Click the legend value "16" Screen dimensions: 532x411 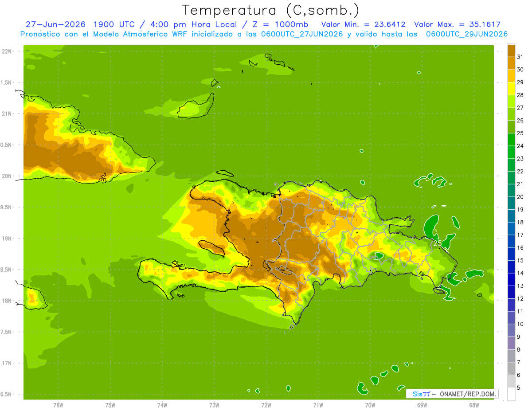(x=520, y=247)
